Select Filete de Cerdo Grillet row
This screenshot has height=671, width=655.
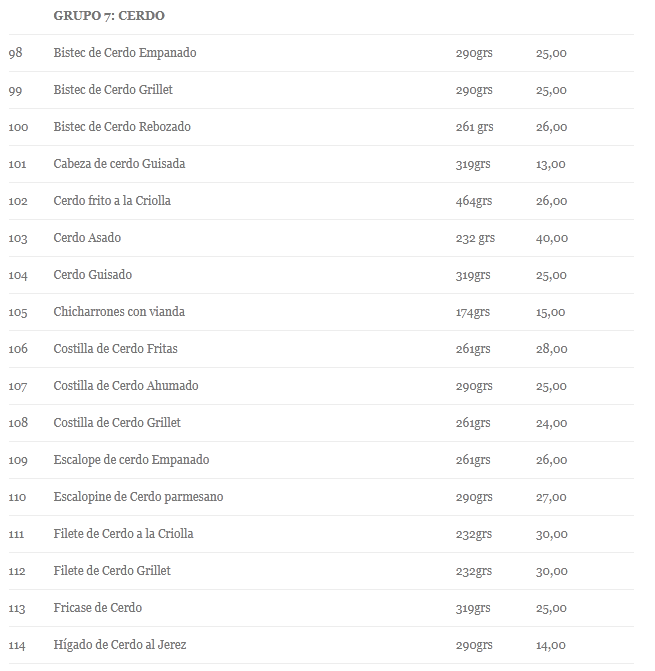(x=321, y=571)
